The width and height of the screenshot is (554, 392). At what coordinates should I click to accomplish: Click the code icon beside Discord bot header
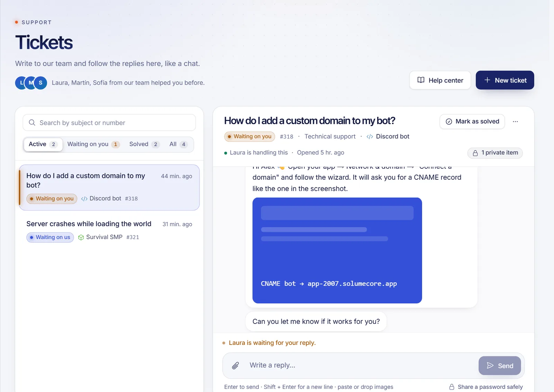pos(370,136)
